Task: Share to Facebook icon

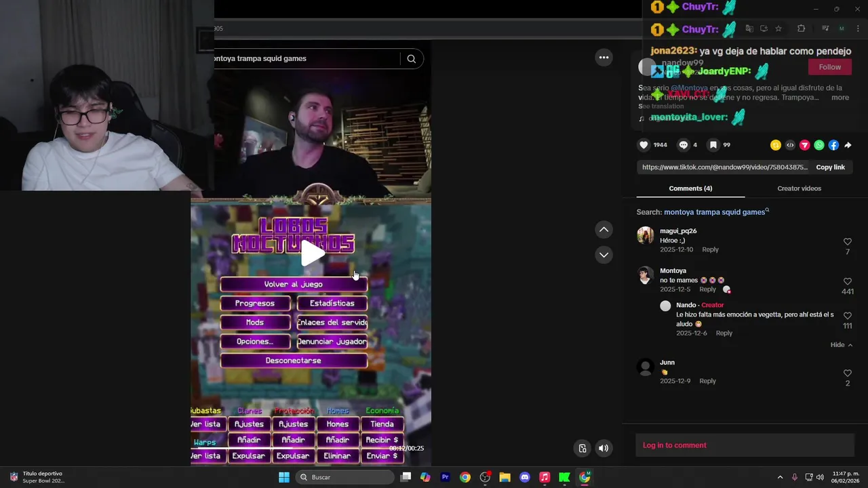Action: [x=833, y=145]
